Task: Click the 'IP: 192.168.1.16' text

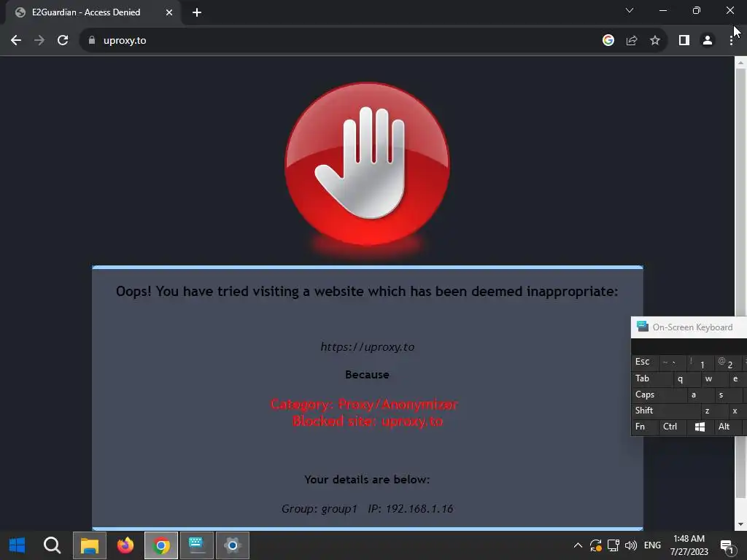Action: coord(410,509)
